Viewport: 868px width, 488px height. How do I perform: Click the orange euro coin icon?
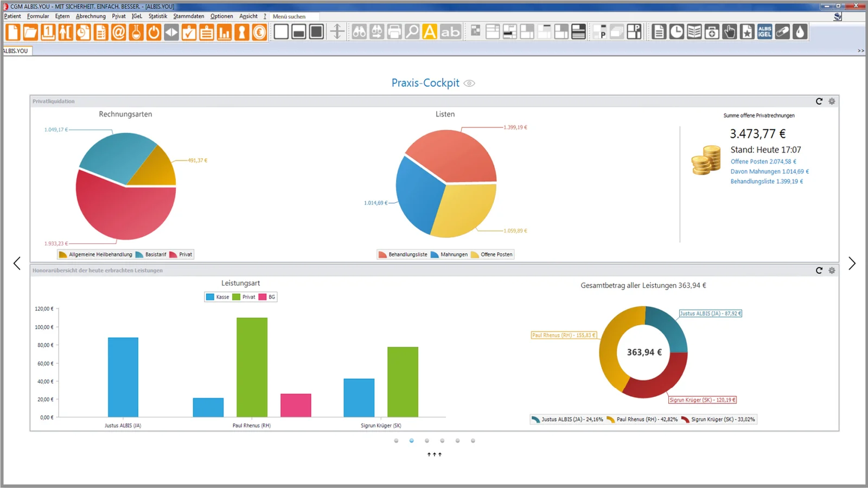tap(259, 32)
